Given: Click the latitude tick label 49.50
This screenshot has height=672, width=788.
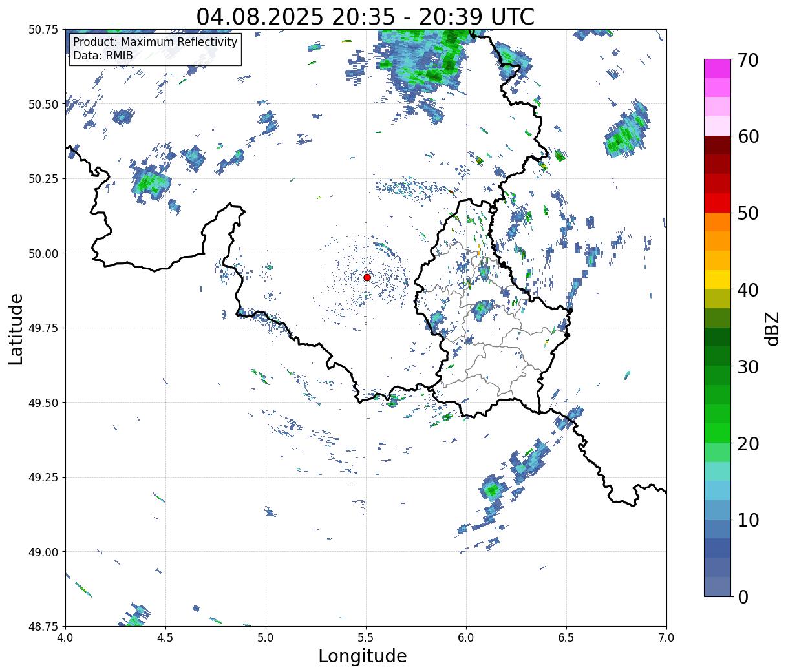Looking at the screenshot, I should coord(43,403).
